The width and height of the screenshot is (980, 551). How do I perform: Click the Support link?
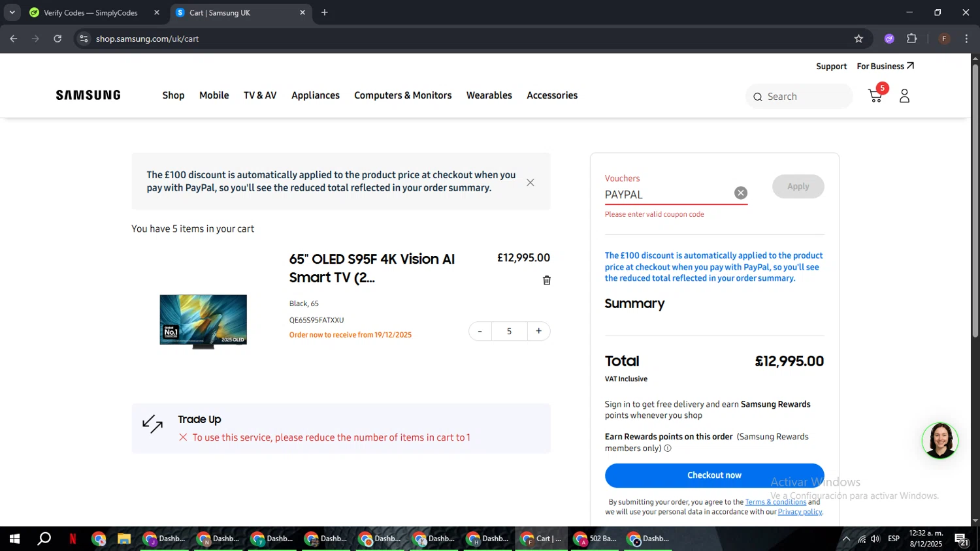pyautogui.click(x=831, y=67)
